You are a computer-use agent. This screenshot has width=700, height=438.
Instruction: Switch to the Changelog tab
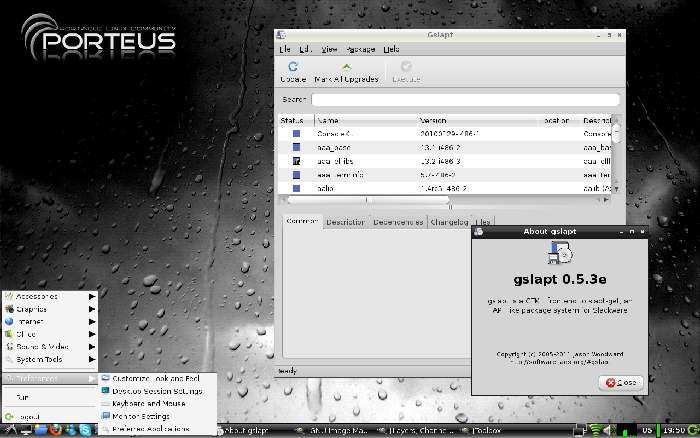[x=449, y=222]
